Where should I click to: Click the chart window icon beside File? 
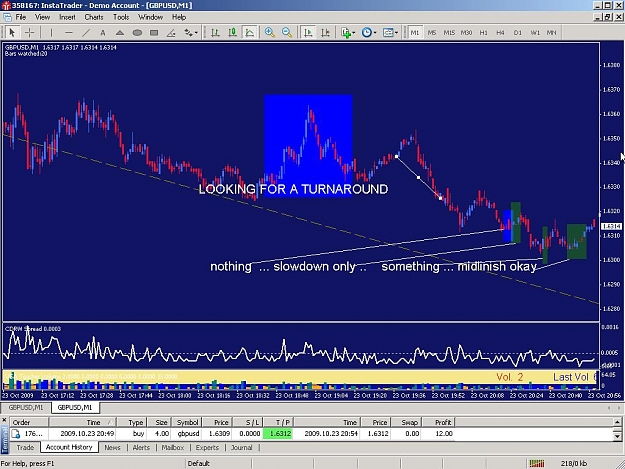tap(7, 17)
